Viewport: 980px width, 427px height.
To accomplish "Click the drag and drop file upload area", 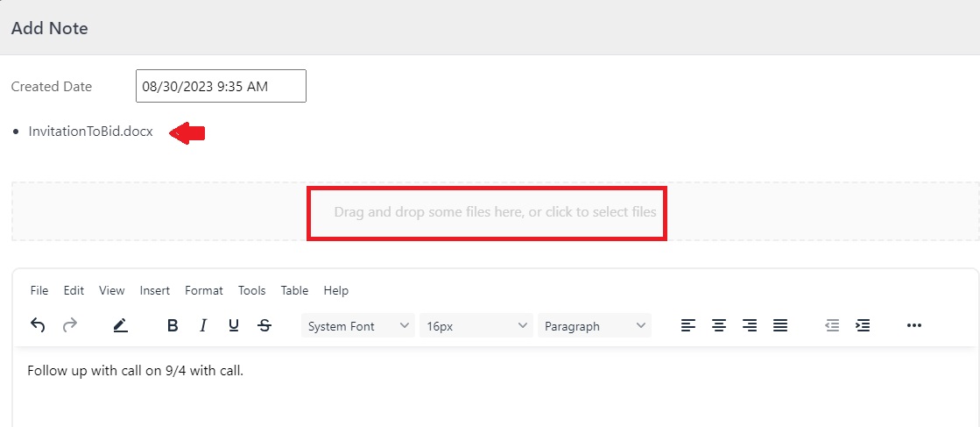I will point(495,211).
